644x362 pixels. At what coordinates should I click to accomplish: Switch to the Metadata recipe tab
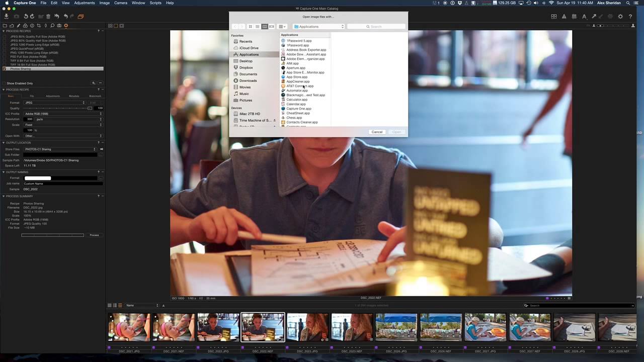click(74, 96)
